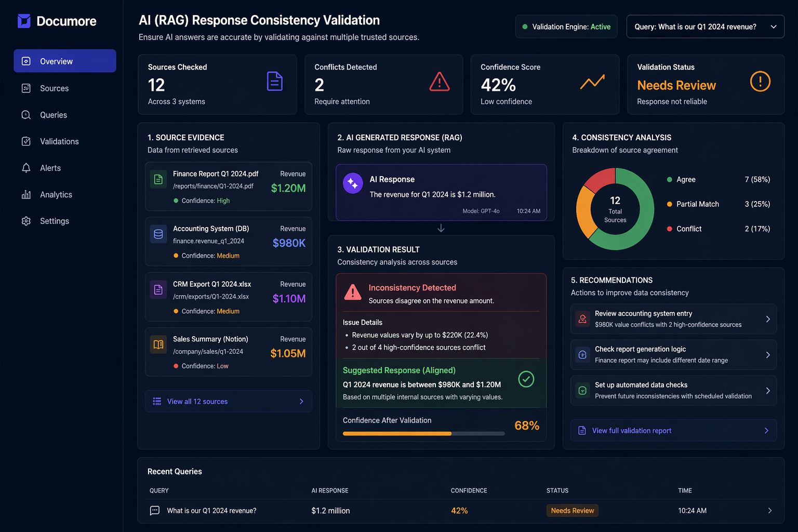Click the chat bubble icon in Recent Queries
798x532 pixels.
coord(155,511)
